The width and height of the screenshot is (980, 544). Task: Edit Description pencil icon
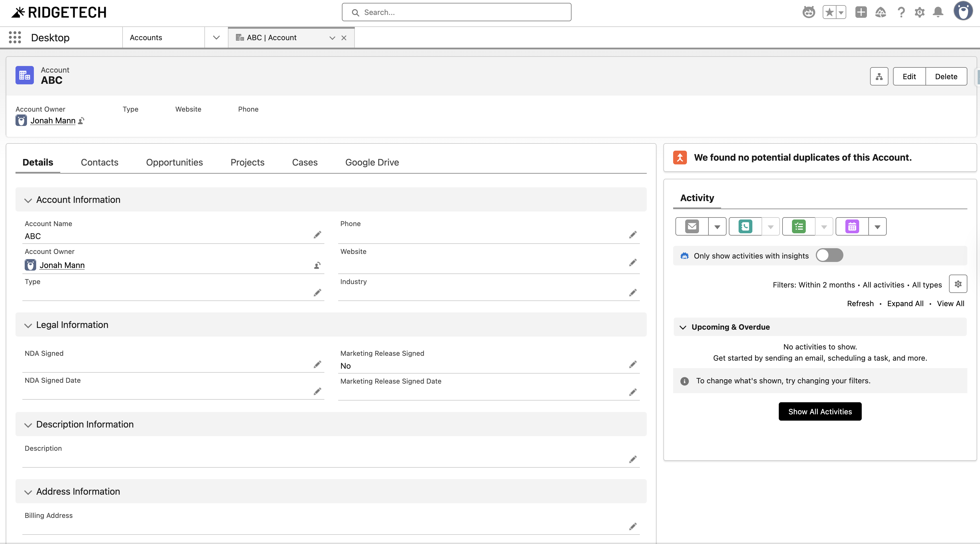(x=633, y=459)
